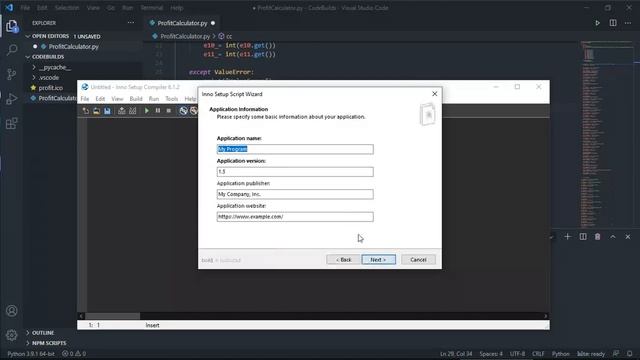Click CRLF line ending in status bar
This screenshot has height=360, width=640.
(x=538, y=354)
